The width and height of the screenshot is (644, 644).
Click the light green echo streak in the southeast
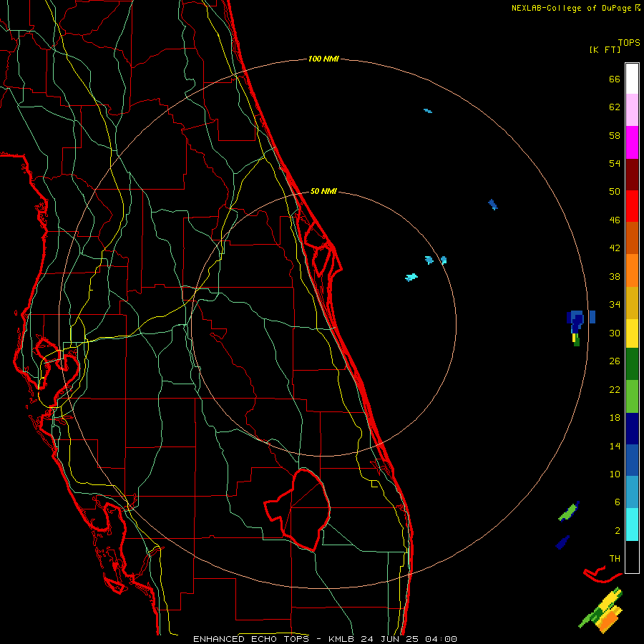[x=568, y=512]
